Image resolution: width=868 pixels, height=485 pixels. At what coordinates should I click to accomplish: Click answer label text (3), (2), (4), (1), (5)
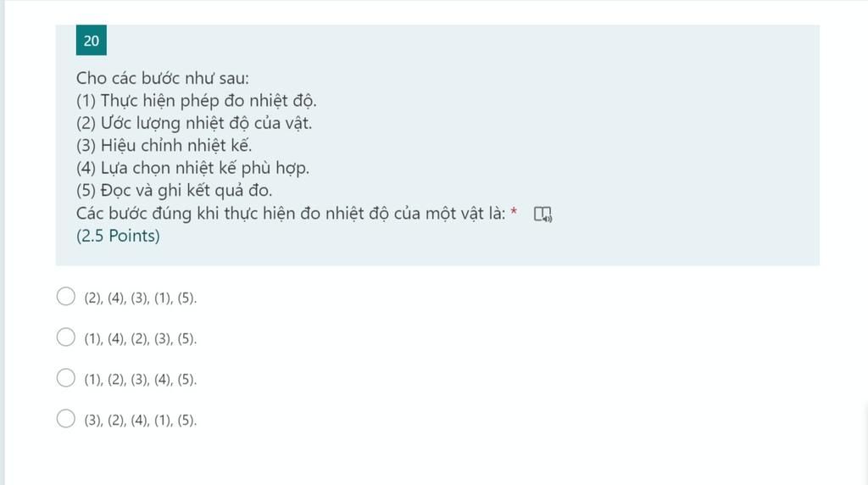[141, 421]
